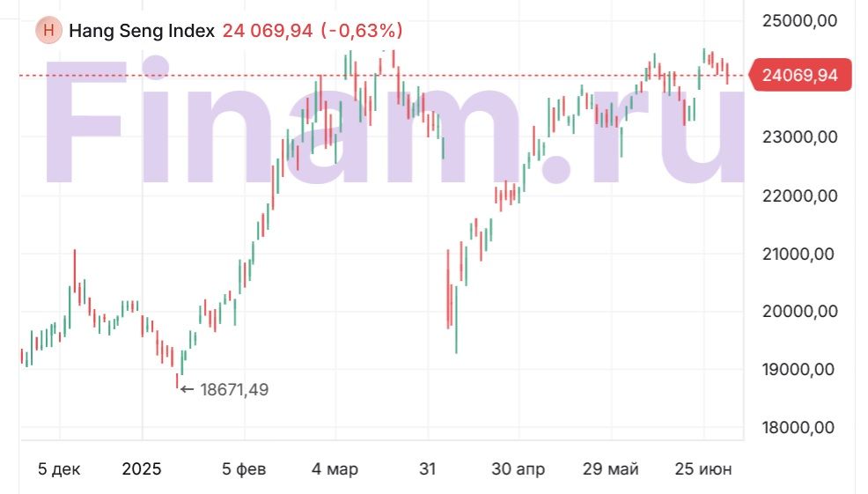Click the Hang Seng Index title

tap(142, 31)
